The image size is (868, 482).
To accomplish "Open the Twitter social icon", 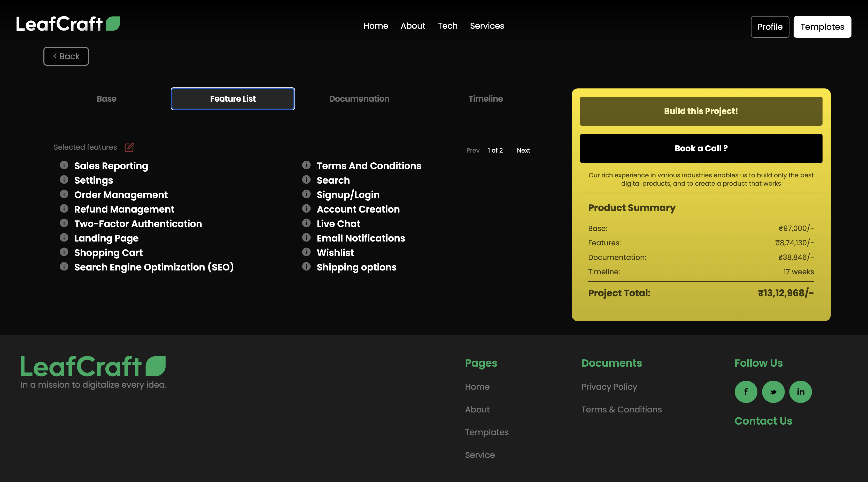I will point(773,391).
